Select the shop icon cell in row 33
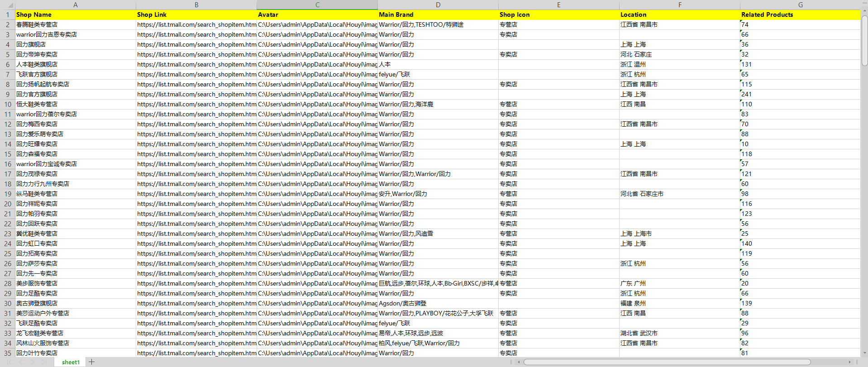This screenshot has width=868, height=367. coord(559,333)
